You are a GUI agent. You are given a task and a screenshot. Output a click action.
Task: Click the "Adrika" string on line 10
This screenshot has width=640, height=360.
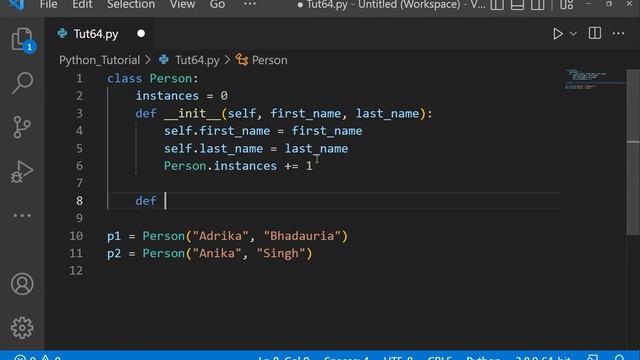click(220, 236)
